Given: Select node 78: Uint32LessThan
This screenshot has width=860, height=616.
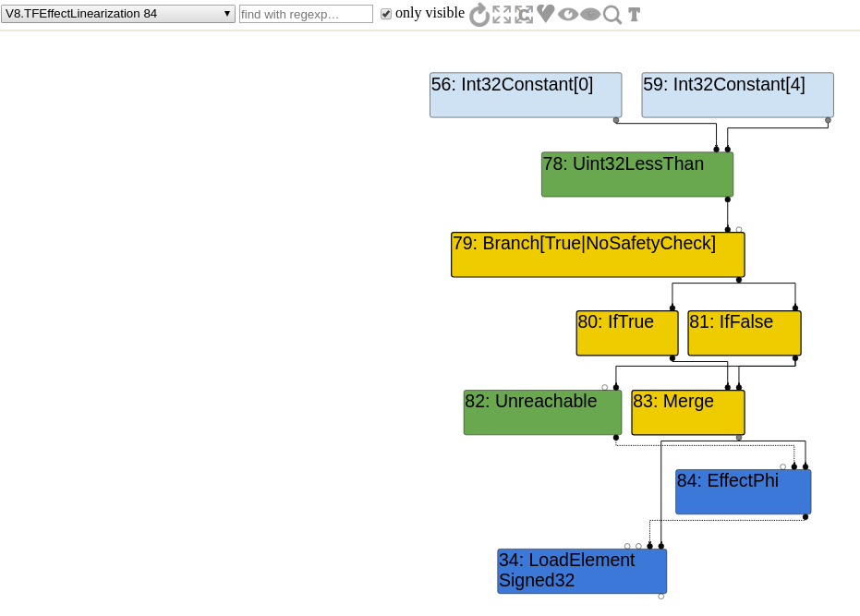Looking at the screenshot, I should [x=637, y=175].
